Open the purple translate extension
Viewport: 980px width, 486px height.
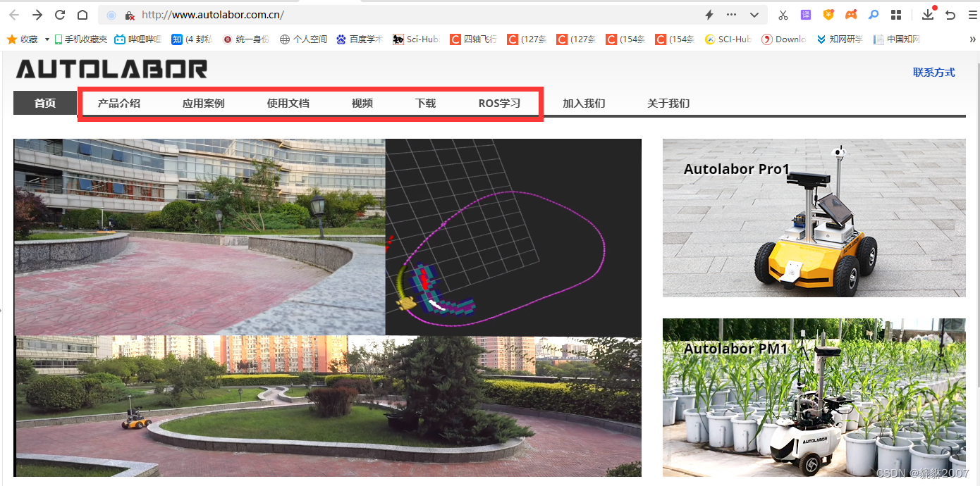(x=805, y=14)
